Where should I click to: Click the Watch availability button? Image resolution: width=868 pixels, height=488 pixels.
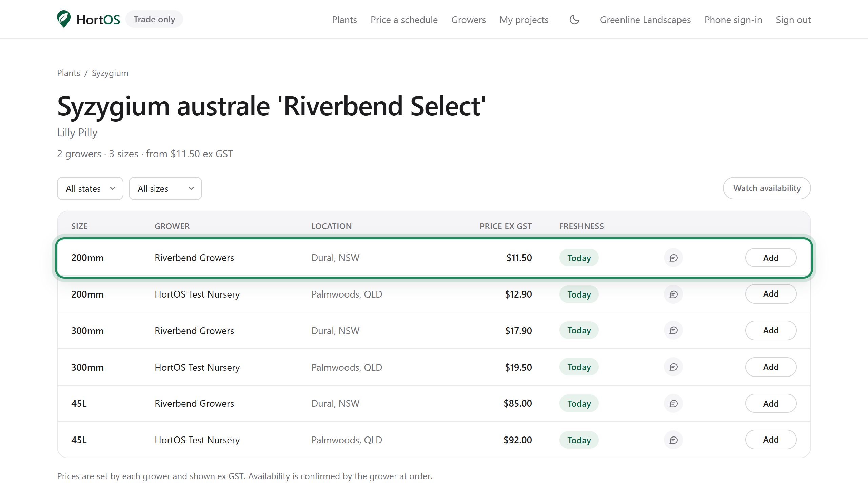click(767, 188)
